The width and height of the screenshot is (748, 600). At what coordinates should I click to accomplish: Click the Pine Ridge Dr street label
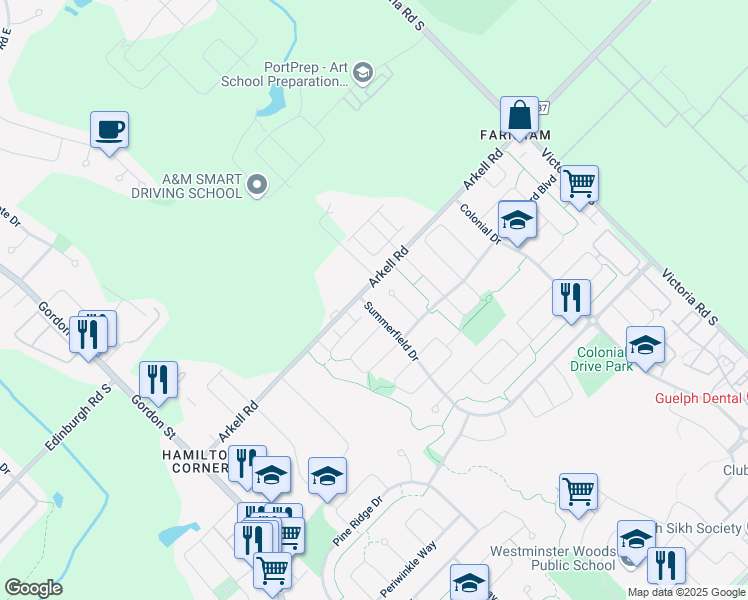coord(358,521)
